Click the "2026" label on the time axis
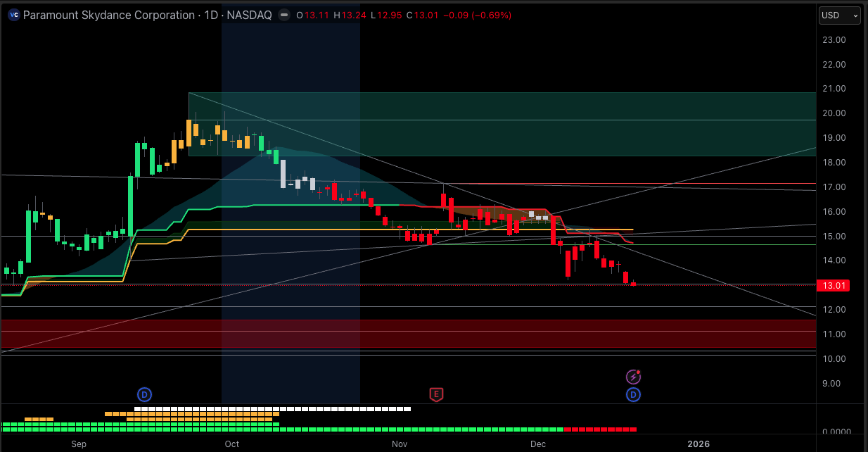Screen dimensions: 868x452 point(698,444)
